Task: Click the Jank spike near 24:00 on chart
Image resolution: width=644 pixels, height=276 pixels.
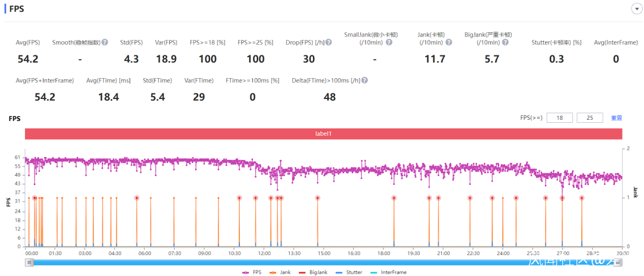Action: pos(503,222)
